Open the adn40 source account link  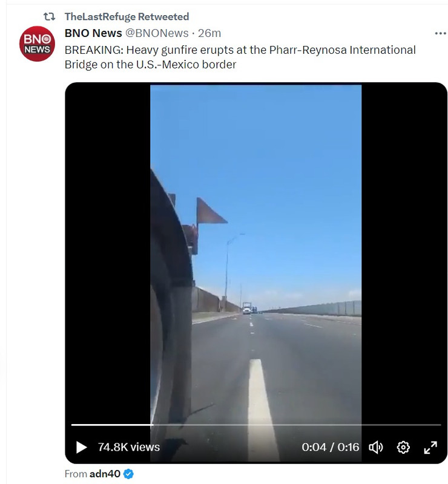[x=105, y=474]
